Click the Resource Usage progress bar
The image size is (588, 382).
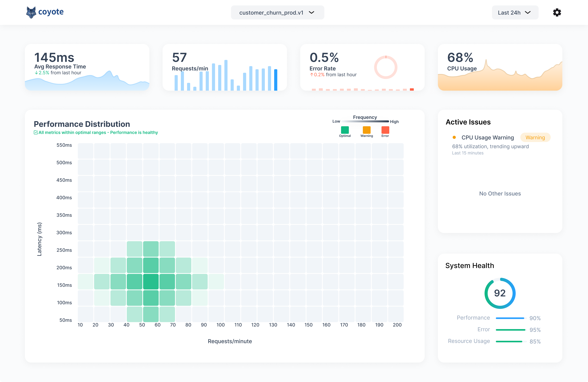point(512,341)
